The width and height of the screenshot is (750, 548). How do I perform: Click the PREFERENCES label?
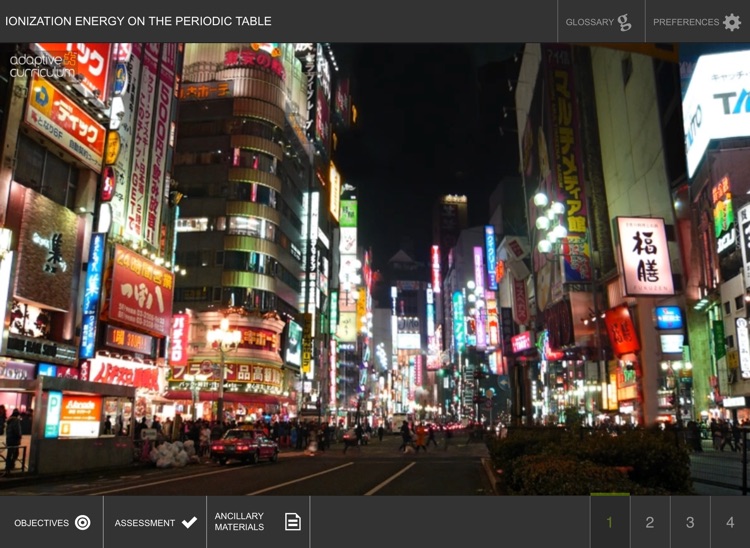(x=686, y=22)
